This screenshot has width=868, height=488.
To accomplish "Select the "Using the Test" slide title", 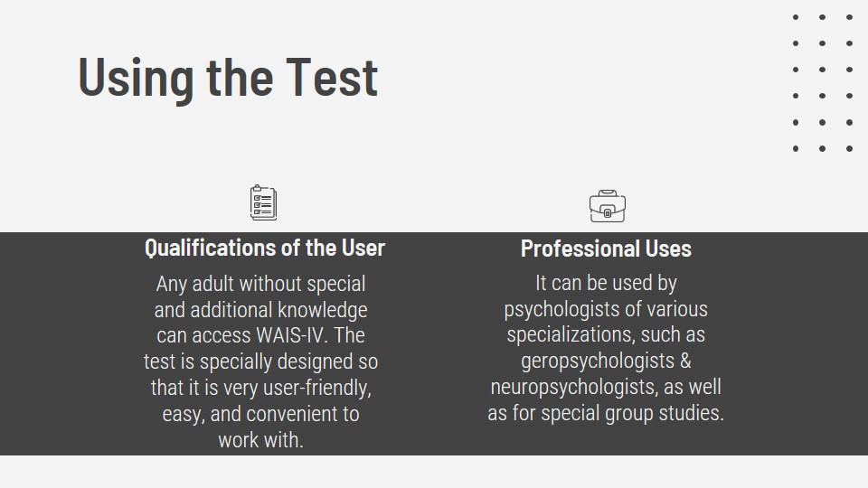I will [x=228, y=77].
